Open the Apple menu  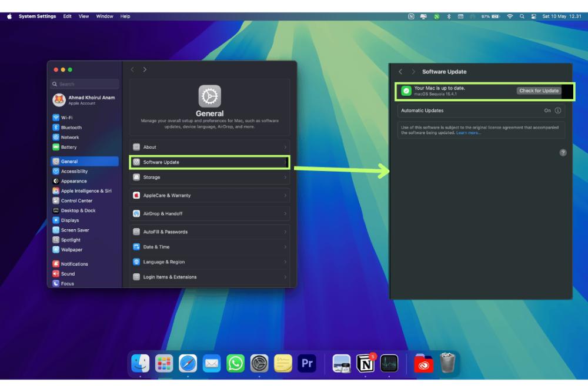tap(9, 16)
